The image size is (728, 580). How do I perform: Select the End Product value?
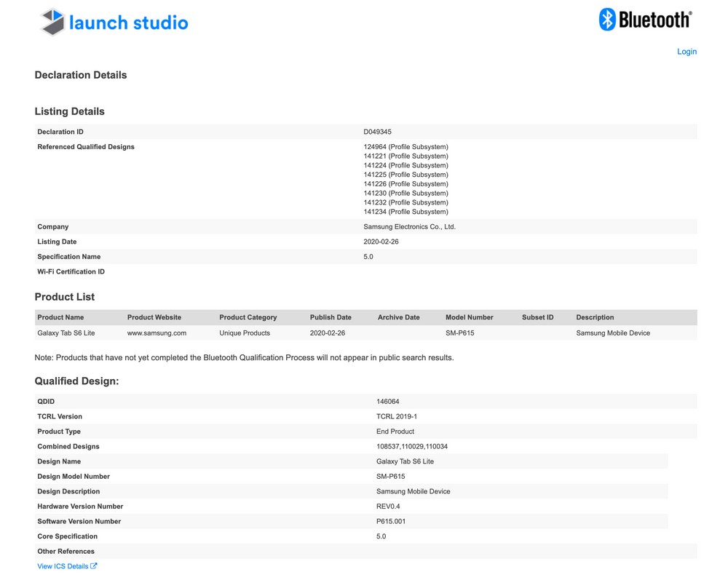(395, 432)
